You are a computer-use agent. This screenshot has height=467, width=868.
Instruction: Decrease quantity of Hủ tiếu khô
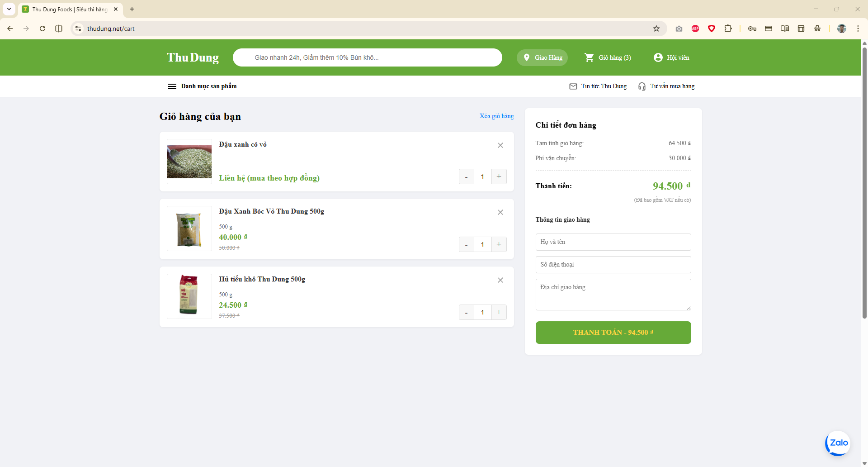coord(466,312)
